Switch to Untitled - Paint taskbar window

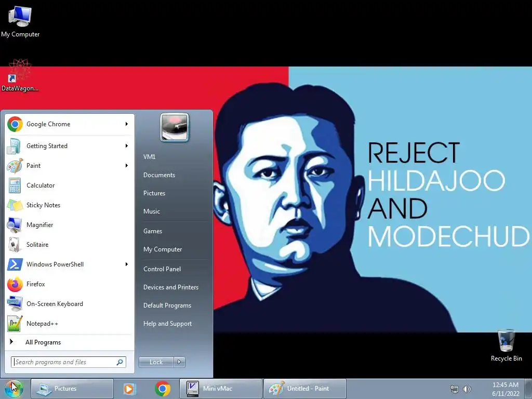coord(304,389)
